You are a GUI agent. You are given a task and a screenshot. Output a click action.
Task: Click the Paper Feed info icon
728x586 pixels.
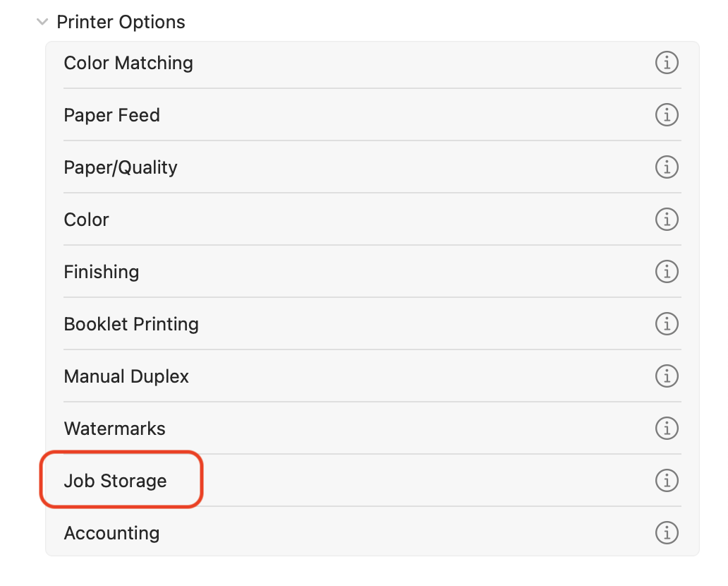pos(667,115)
